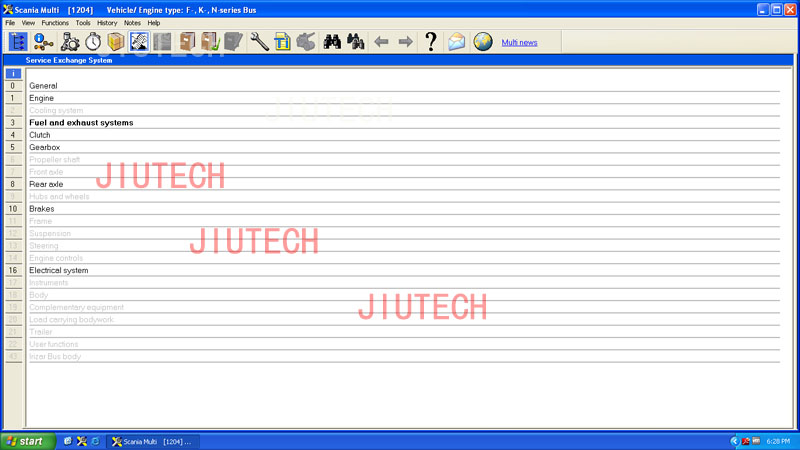This screenshot has height=450, width=800.
Task: Open the File menu
Action: pyautogui.click(x=10, y=23)
